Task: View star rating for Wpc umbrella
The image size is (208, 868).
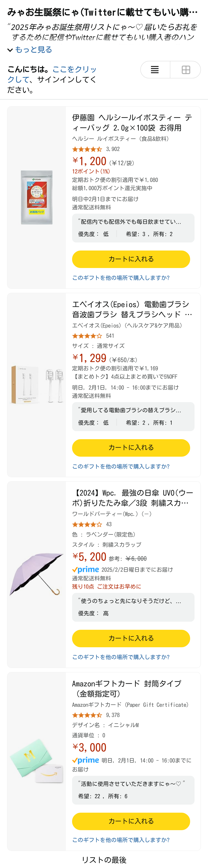Action: click(87, 524)
